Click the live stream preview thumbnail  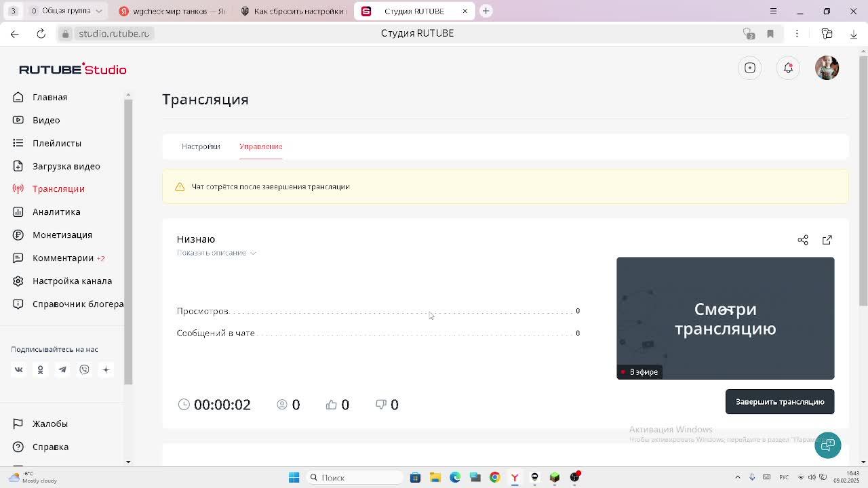(x=725, y=318)
